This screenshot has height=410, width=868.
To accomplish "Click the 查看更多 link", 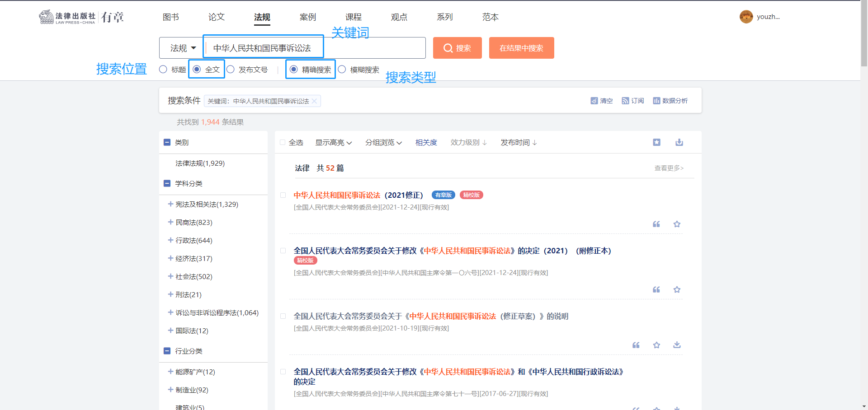I will (669, 168).
